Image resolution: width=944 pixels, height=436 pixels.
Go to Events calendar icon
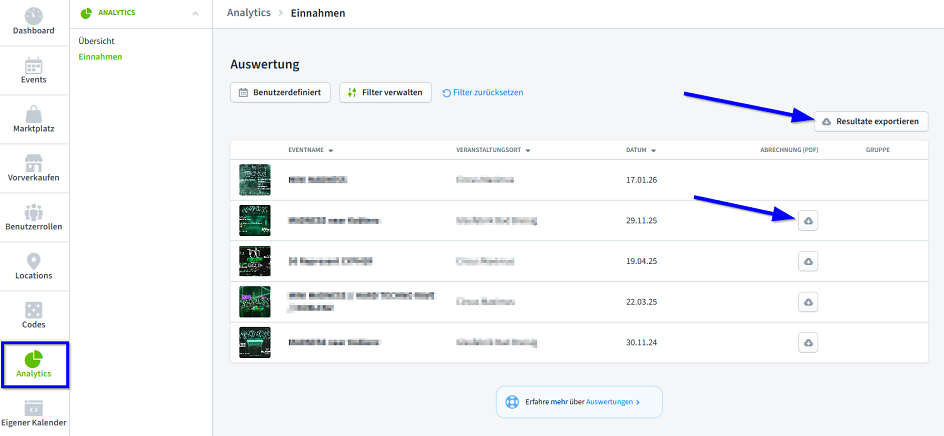tap(34, 65)
